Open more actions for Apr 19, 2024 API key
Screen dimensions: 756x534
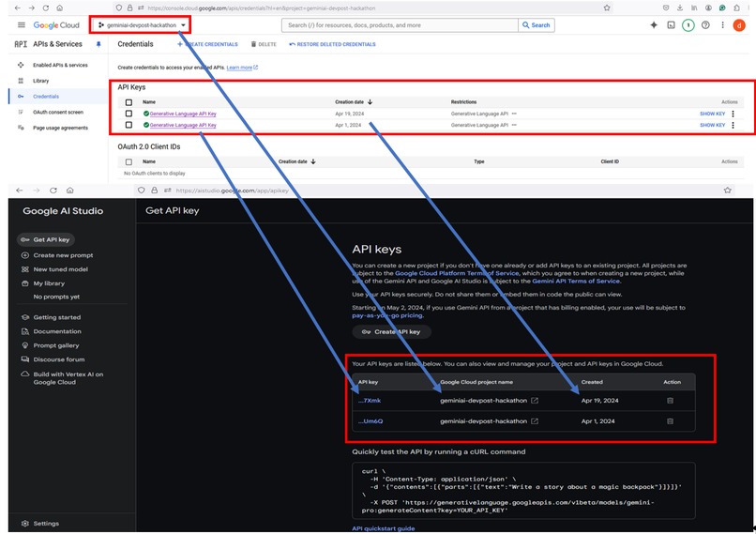(x=733, y=114)
